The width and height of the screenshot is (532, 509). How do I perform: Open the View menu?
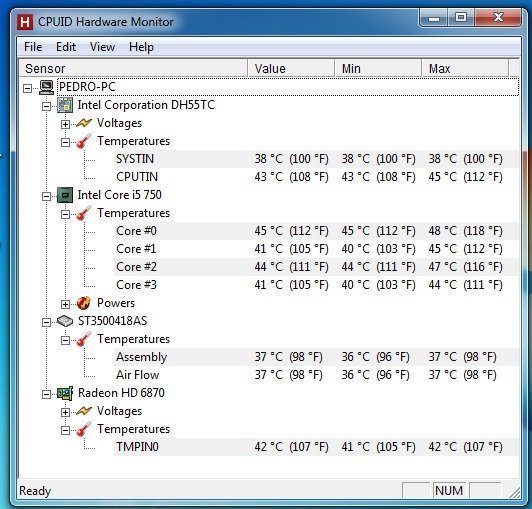click(x=102, y=47)
